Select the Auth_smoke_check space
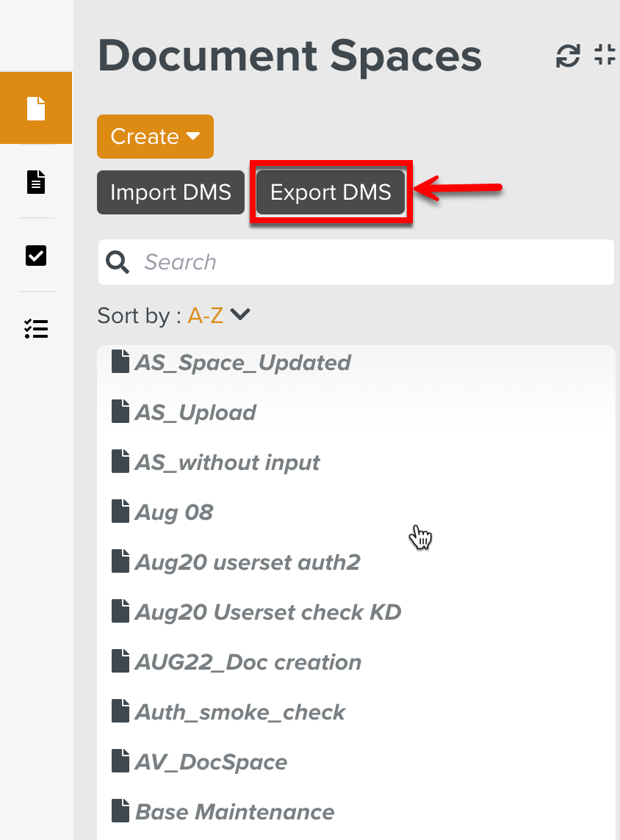 coord(239,710)
